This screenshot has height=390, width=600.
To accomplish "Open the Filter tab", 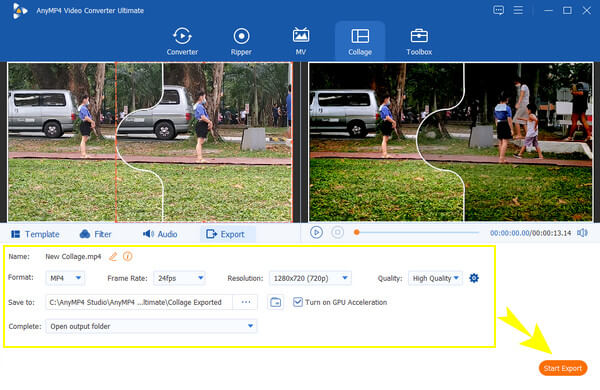I will pyautogui.click(x=95, y=234).
